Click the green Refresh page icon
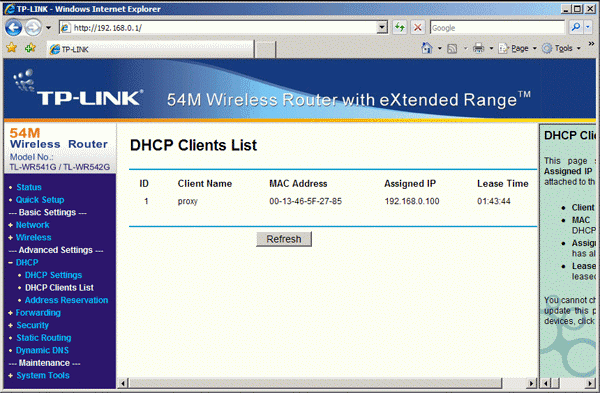The height and width of the screenshot is (393, 600). click(400, 28)
